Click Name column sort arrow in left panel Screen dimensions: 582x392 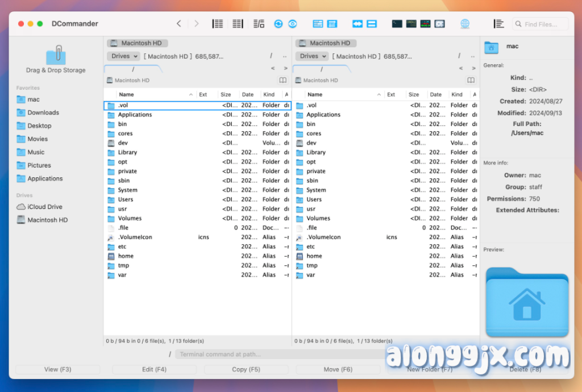[x=191, y=94]
